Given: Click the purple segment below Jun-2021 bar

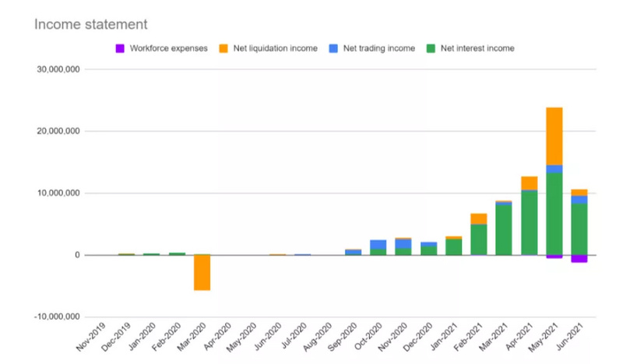Looking at the screenshot, I should click(579, 259).
